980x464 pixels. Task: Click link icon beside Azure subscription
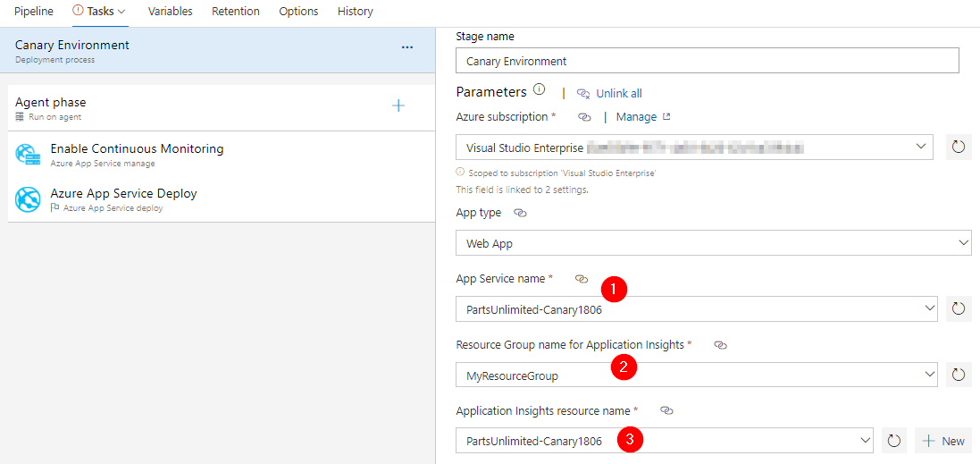(x=584, y=117)
